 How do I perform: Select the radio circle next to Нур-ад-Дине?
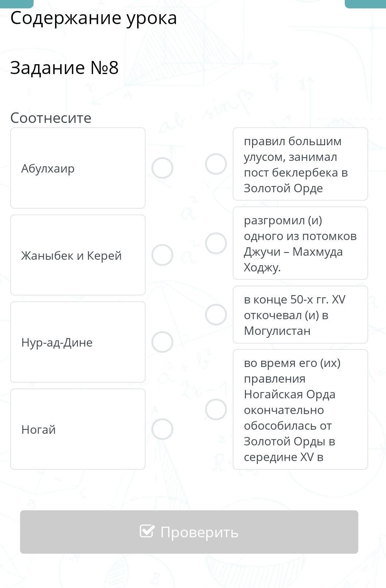pos(162,342)
